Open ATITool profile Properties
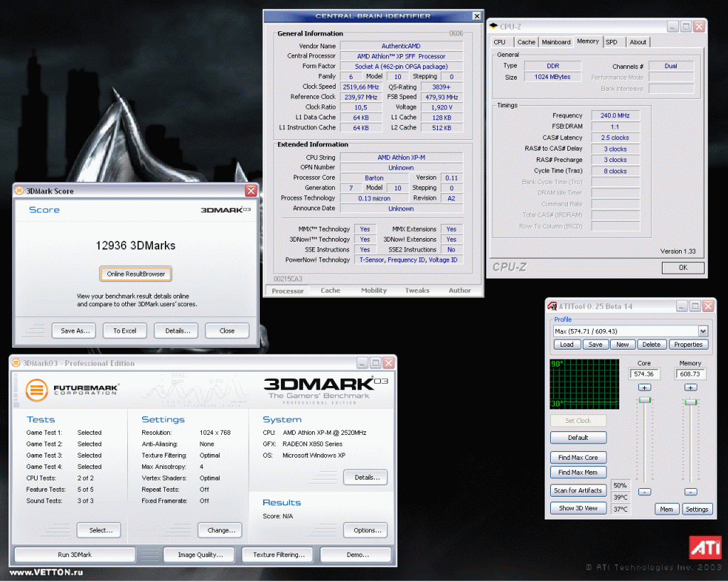The width and height of the screenshot is (728, 582). tap(688, 345)
